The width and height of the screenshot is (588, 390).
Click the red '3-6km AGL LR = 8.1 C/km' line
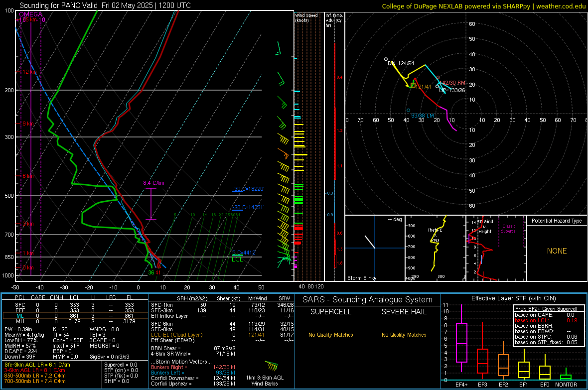coord(35,370)
